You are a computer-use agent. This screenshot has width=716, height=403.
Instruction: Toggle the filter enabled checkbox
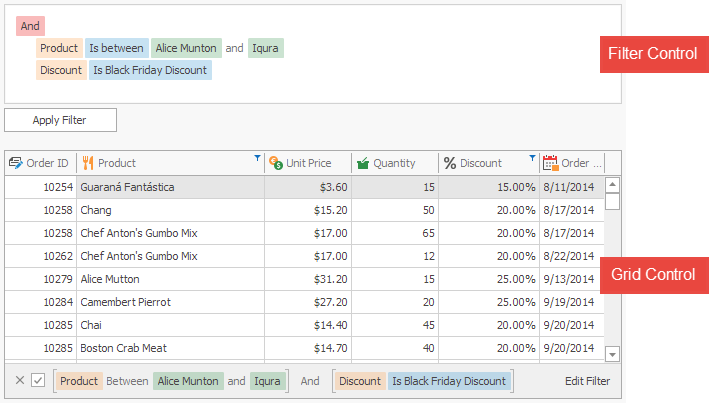[x=38, y=380]
